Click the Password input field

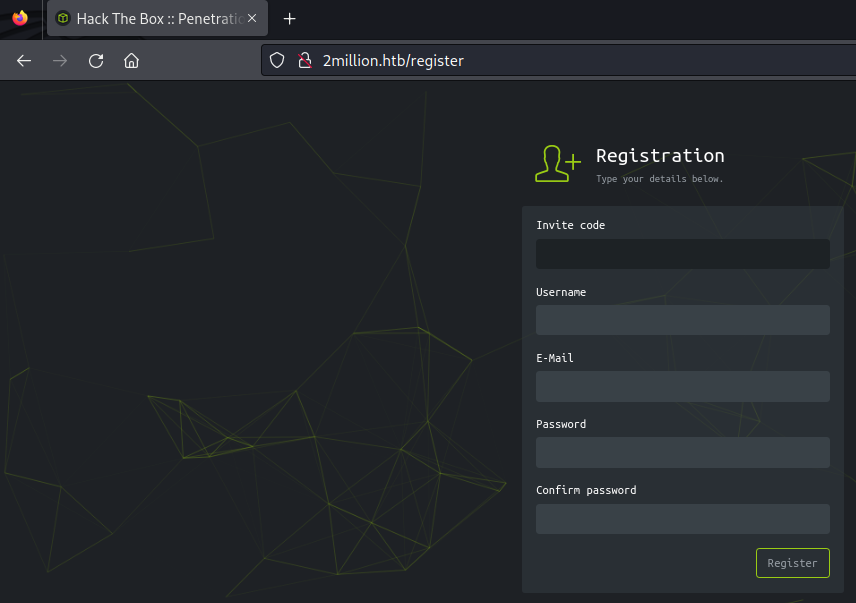coord(682,452)
